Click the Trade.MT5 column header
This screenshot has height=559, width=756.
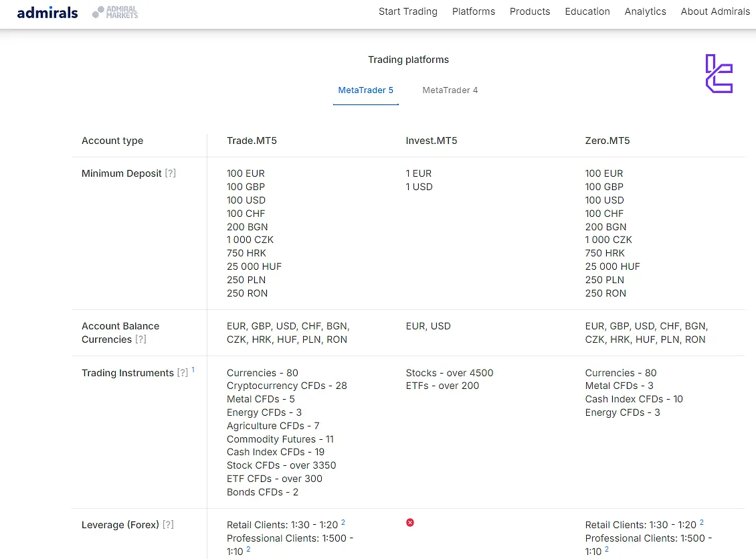[x=252, y=141]
